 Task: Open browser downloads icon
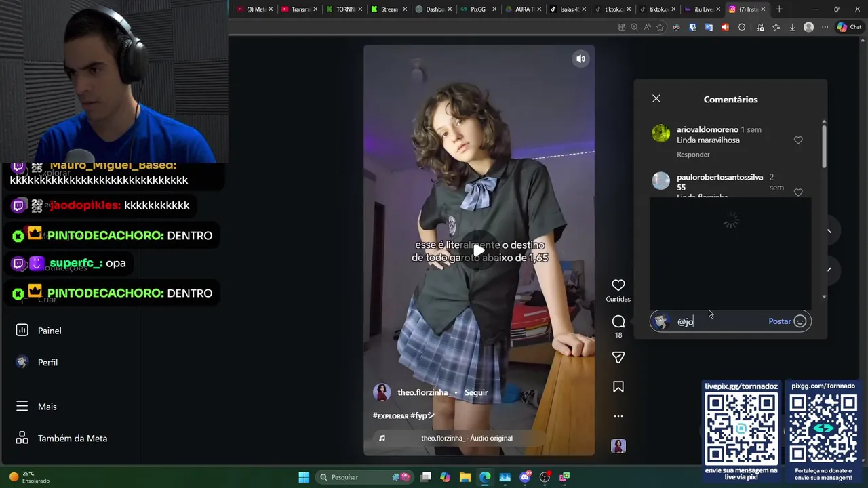(x=792, y=27)
